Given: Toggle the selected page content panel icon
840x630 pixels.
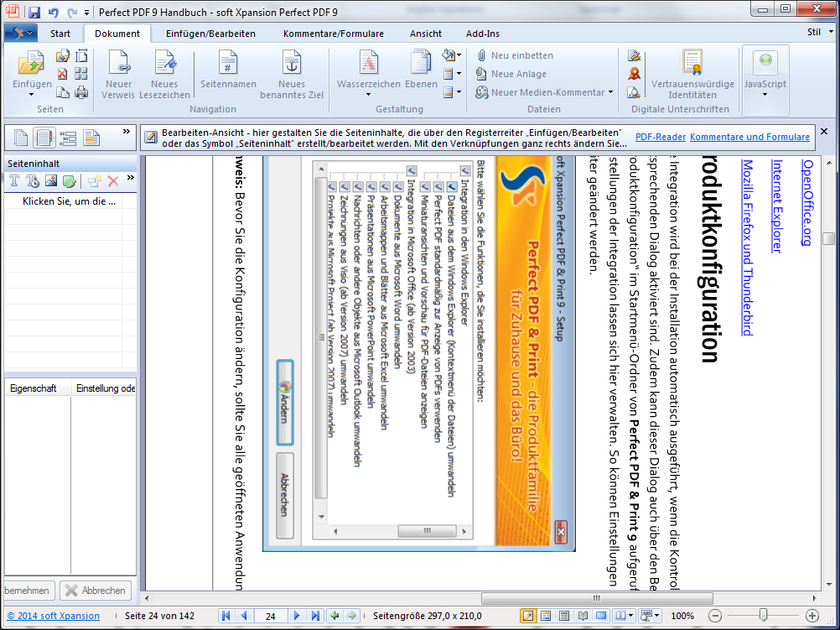Looking at the screenshot, I should click(x=44, y=138).
